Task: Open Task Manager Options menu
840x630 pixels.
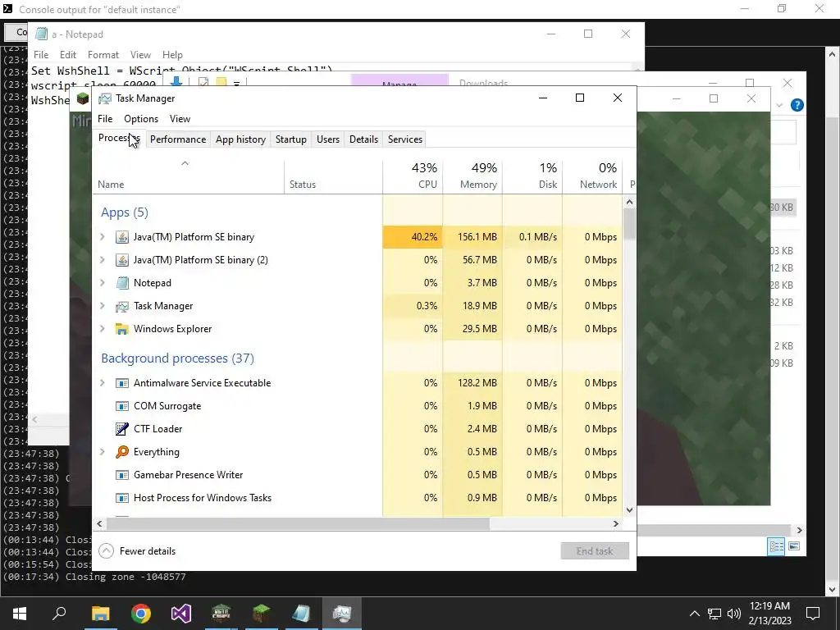Action: [x=141, y=119]
